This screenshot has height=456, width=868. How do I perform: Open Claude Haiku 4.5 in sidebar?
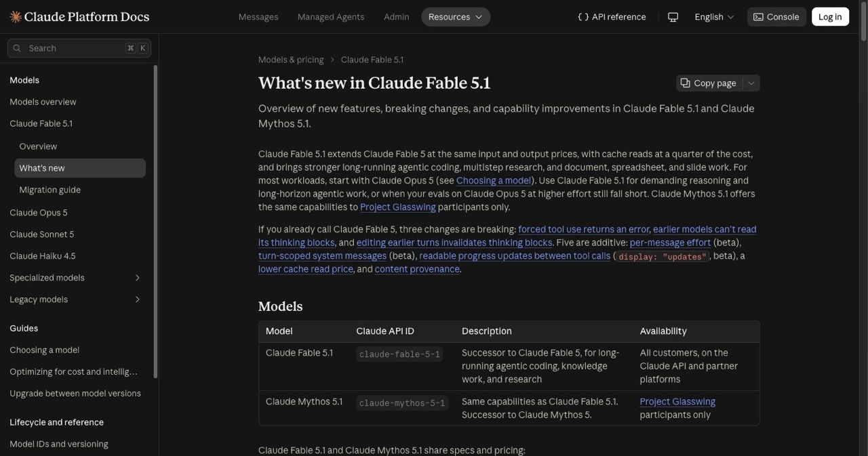tap(43, 256)
